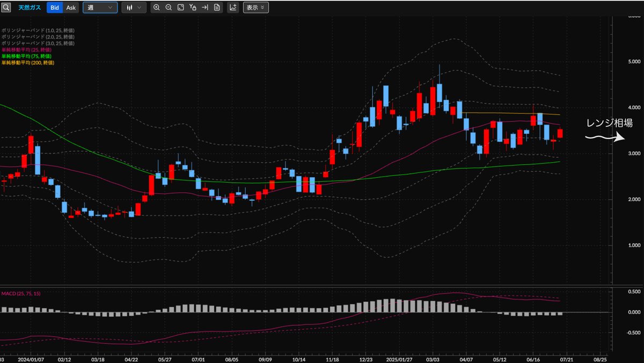Add an indicator with chart-plus icon
The width and height of the screenshot is (644, 363).
point(233,8)
